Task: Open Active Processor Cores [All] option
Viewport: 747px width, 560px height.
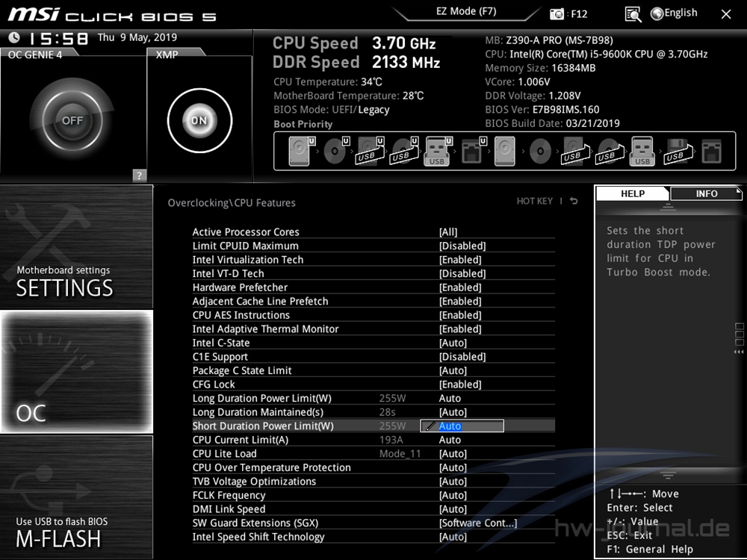Action: (373, 232)
